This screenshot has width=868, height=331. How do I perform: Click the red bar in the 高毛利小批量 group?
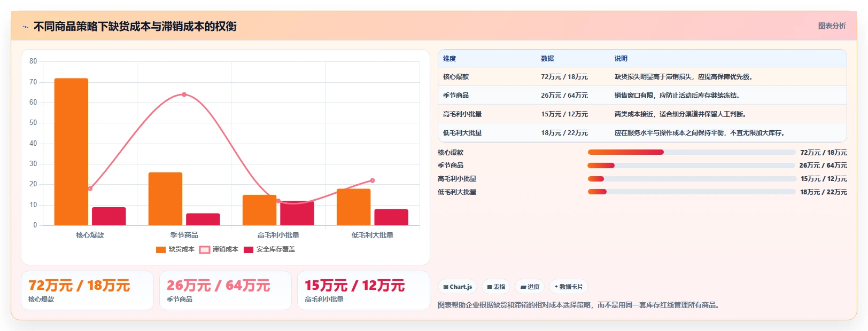pos(297,213)
